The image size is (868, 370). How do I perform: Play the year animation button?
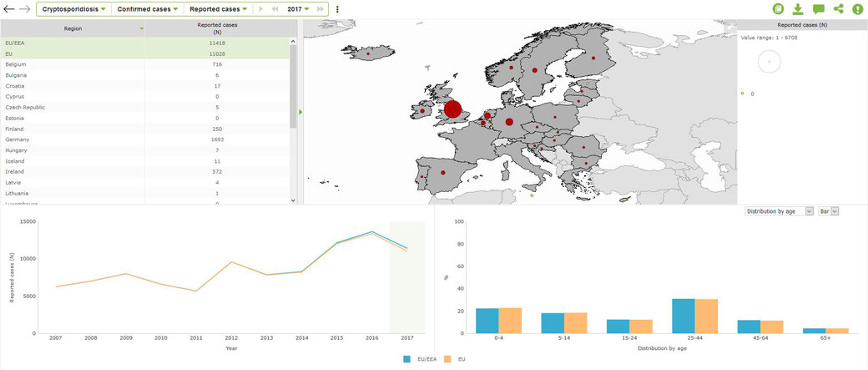[x=260, y=9]
